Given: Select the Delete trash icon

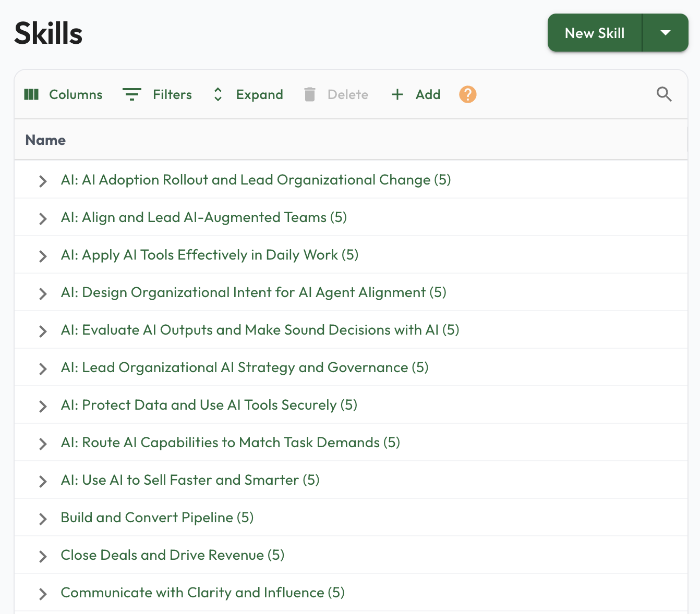Looking at the screenshot, I should (x=310, y=94).
